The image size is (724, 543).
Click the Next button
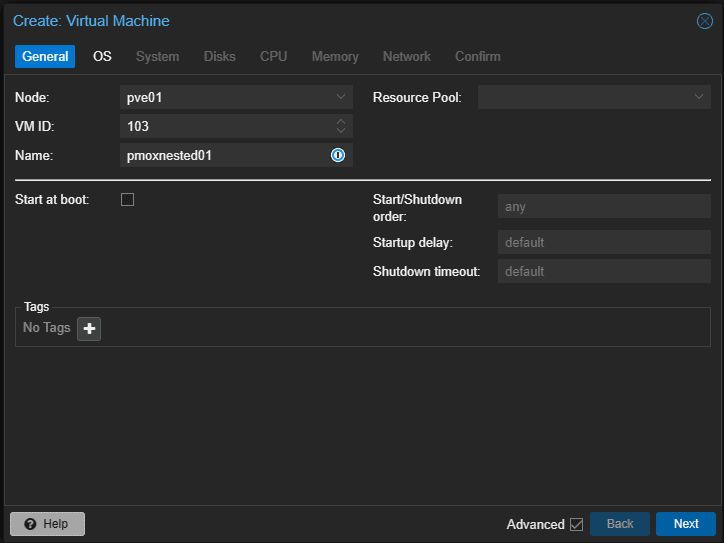point(685,524)
